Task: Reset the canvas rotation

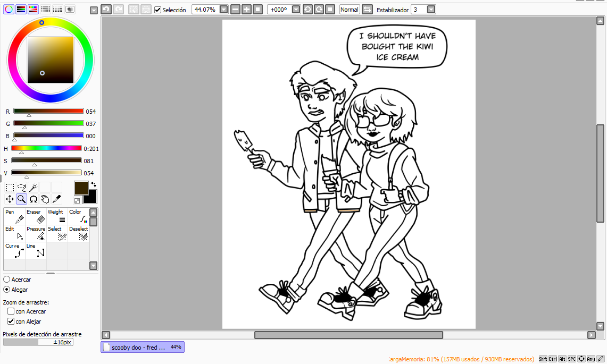Action: click(x=330, y=9)
